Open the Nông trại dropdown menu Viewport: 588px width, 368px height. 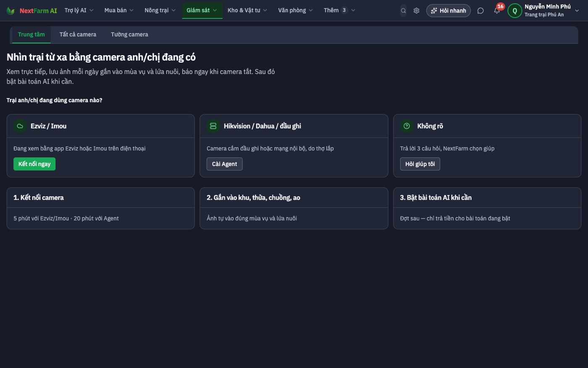point(160,10)
